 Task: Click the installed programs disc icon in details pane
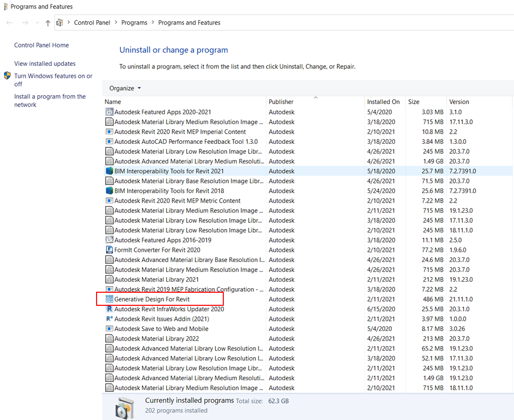pyautogui.click(x=125, y=408)
